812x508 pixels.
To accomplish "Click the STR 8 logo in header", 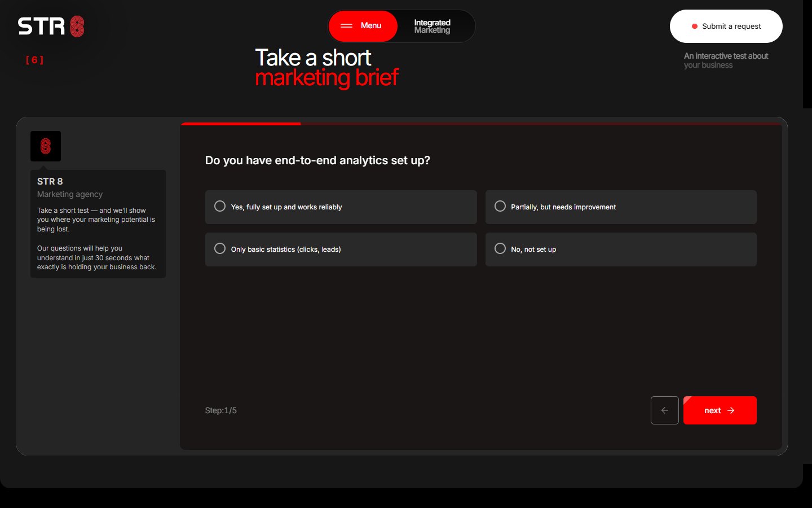I will (x=51, y=27).
